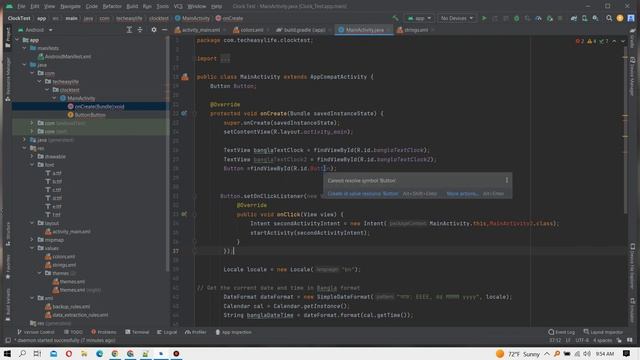Click the Windows Start button
This screenshot has width=640, height=360.
coord(7,353)
